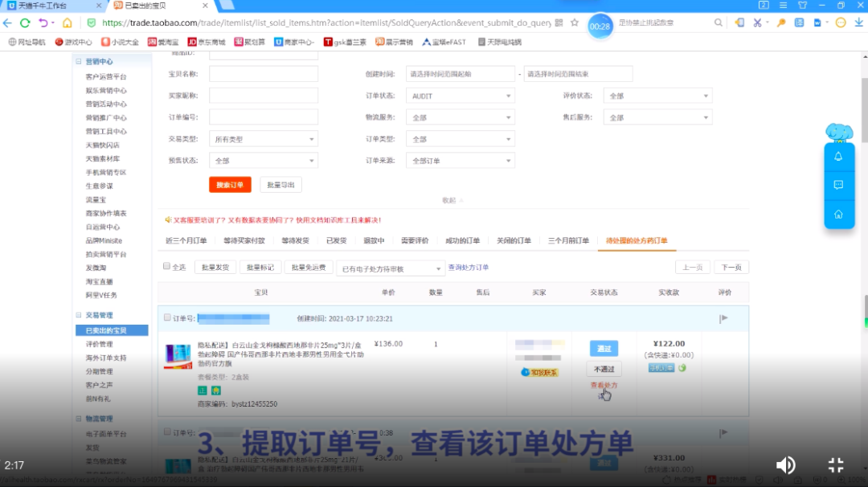
Task: Open the 网址导航 bookmark
Action: coord(27,42)
